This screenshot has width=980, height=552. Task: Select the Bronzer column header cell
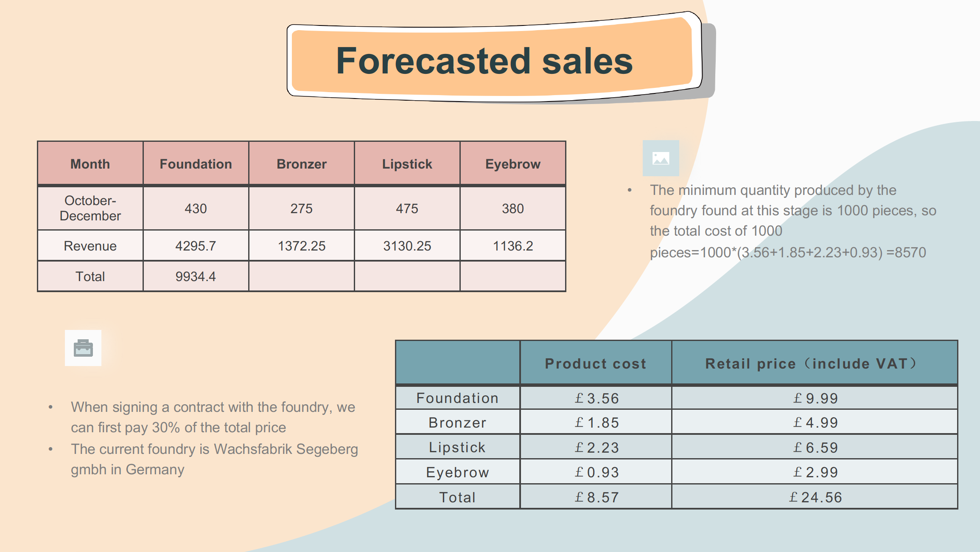click(x=302, y=163)
